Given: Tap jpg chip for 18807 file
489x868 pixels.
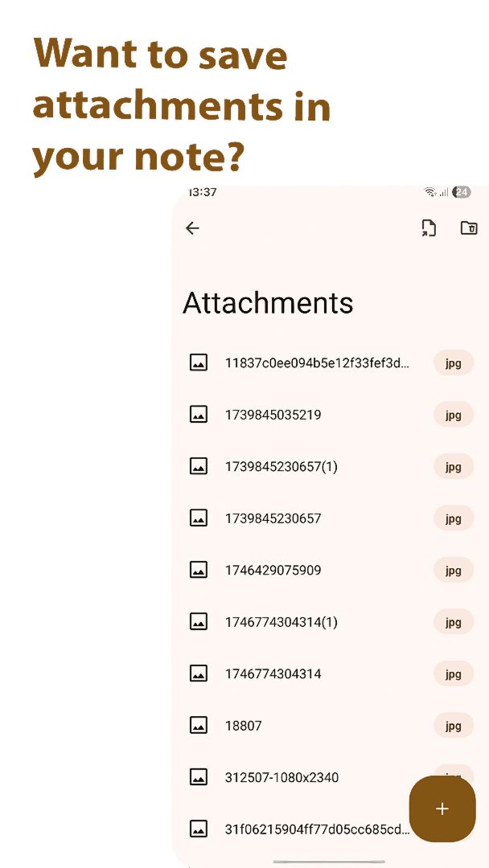Looking at the screenshot, I should 454,726.
